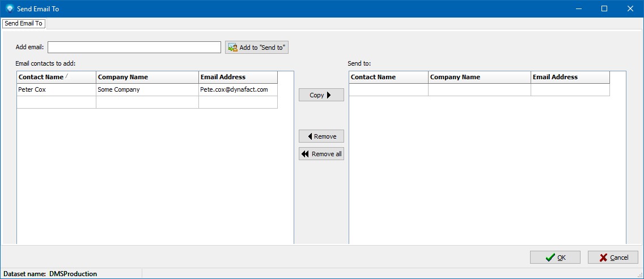Screen dimensions: 644x279
Task: Click the Copy arrow button
Action: tap(321, 95)
